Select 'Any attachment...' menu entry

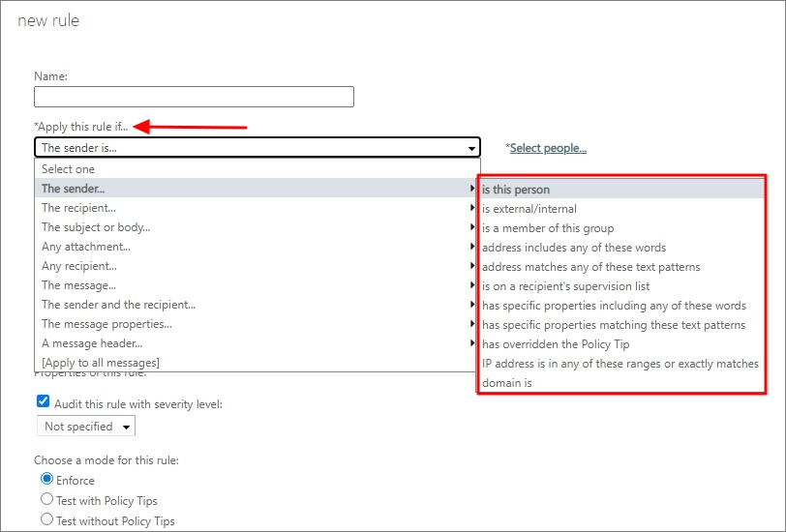(x=256, y=247)
